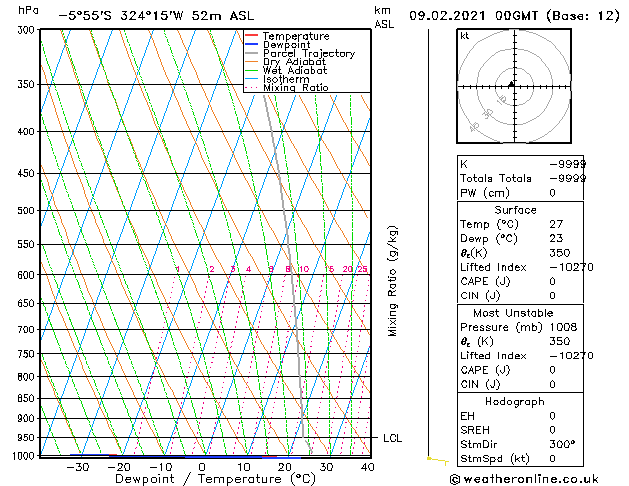Click the Totals Totals row

tap(515, 178)
